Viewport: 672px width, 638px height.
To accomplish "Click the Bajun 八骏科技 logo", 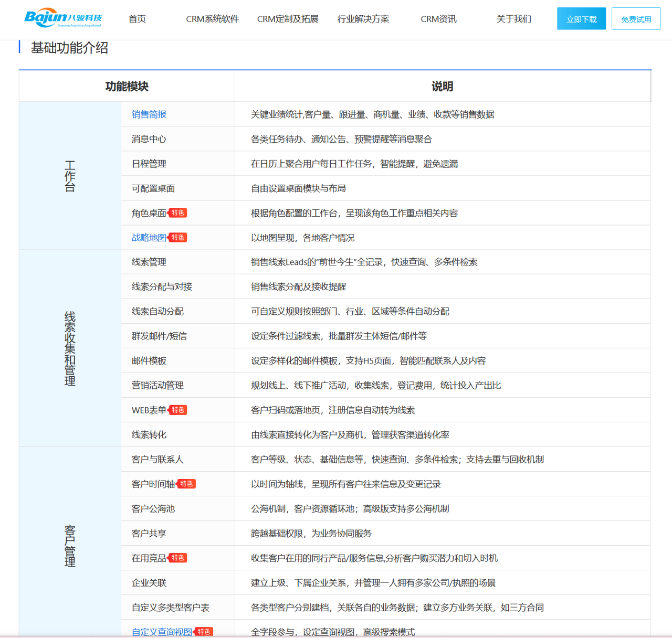I will coord(63,18).
